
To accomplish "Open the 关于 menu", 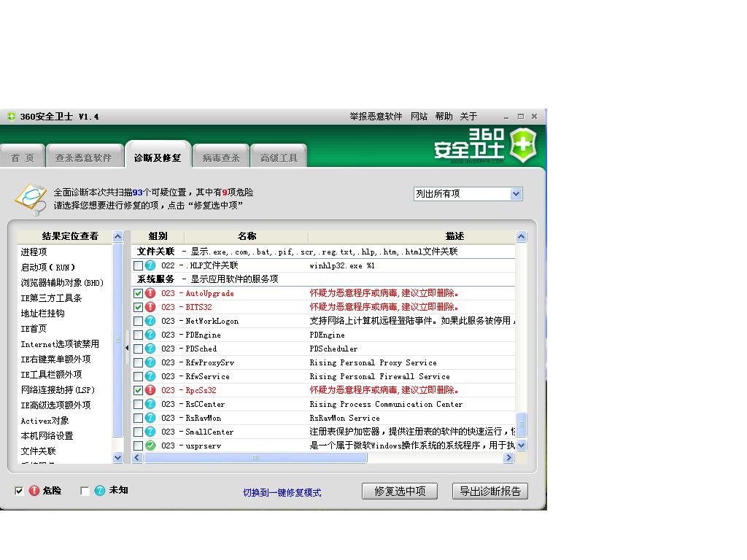I will (468, 117).
